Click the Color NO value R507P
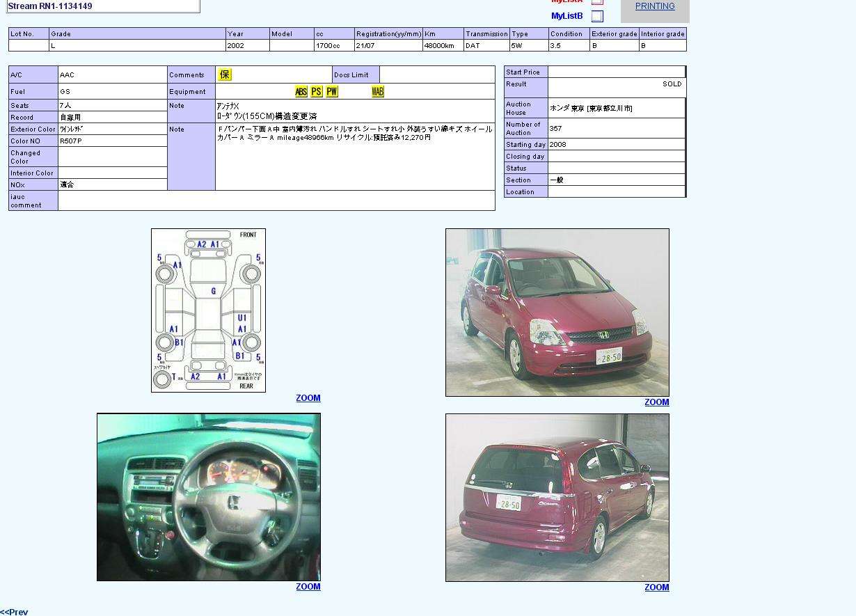The height and width of the screenshot is (616, 856). click(70, 141)
